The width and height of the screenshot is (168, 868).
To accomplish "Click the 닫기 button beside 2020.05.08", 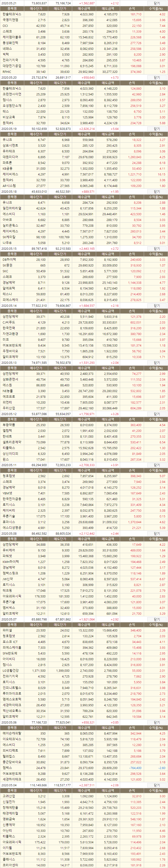I will [x=156, y=533].
